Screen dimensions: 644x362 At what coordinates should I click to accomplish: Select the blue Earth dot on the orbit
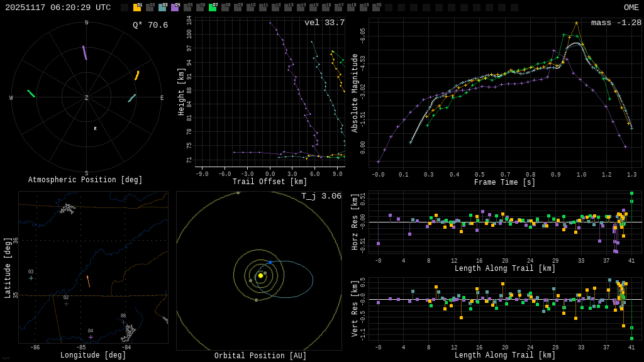(x=270, y=262)
